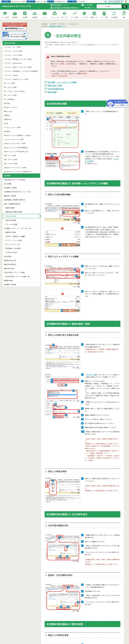Zoom the 合計金額 edit screenshot
Screen dimensions: 129x644
(76, 223)
